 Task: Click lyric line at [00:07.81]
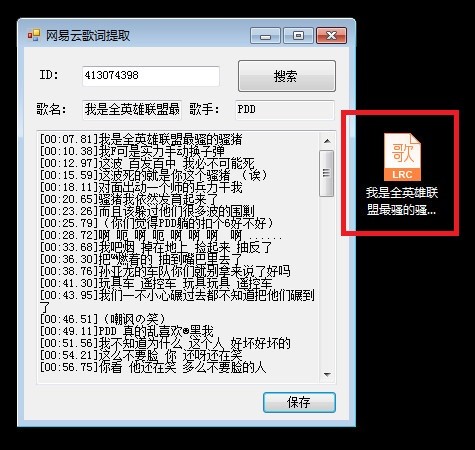pos(141,139)
